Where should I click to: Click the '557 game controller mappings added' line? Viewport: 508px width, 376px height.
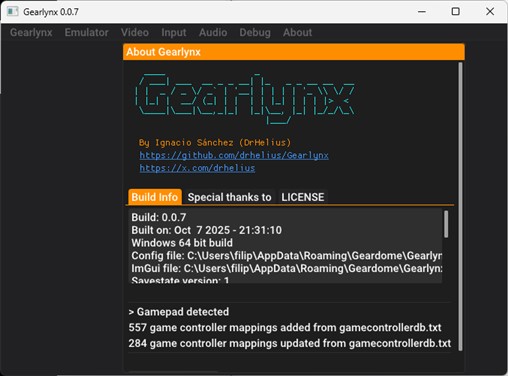pyautogui.click(x=285, y=328)
